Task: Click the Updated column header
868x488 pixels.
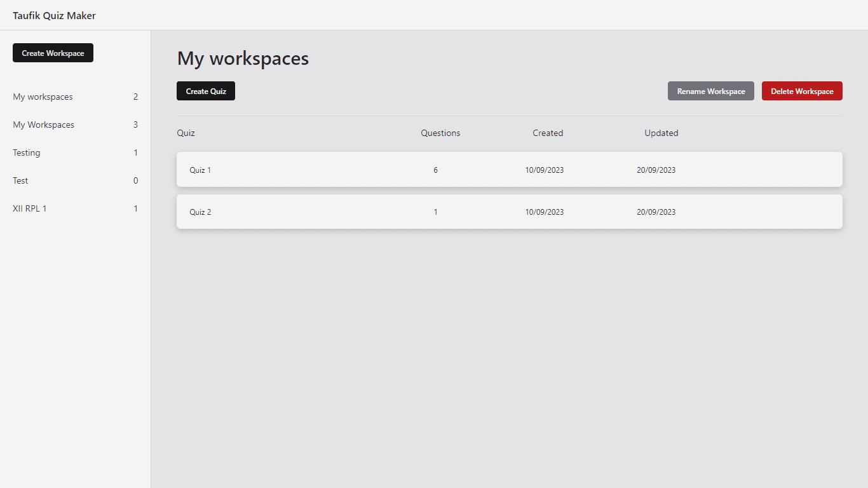Action: tap(661, 133)
